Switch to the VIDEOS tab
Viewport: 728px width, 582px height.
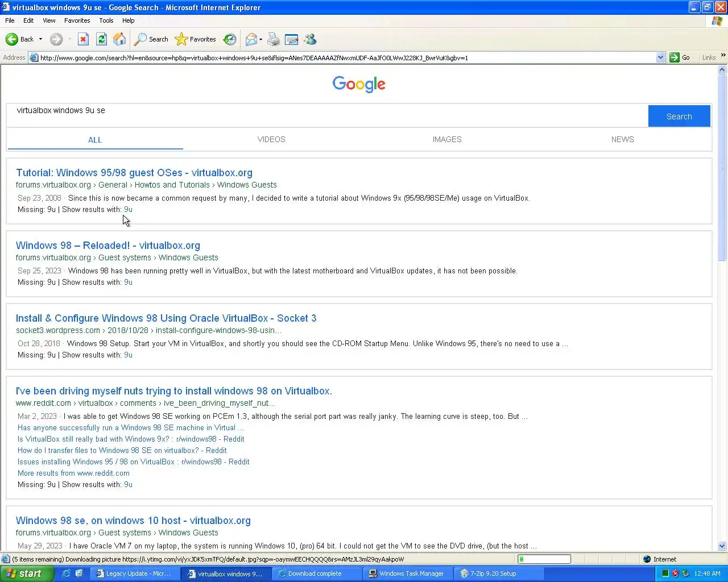[x=271, y=139]
